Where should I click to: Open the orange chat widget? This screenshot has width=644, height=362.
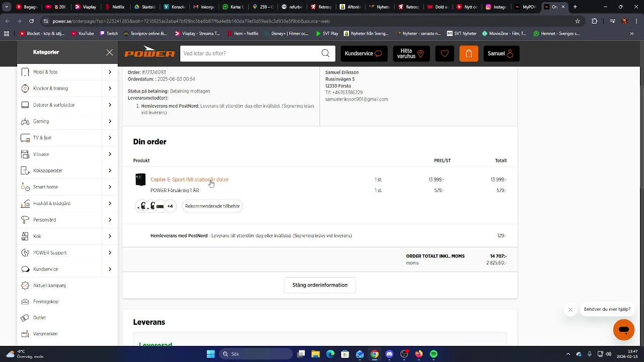(x=624, y=330)
